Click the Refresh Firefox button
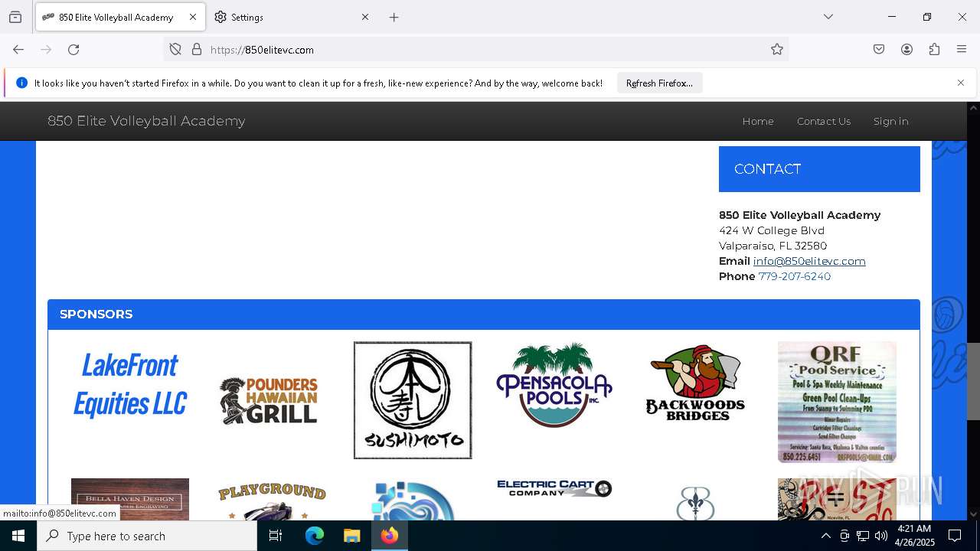This screenshot has height=551, width=980. tap(659, 83)
